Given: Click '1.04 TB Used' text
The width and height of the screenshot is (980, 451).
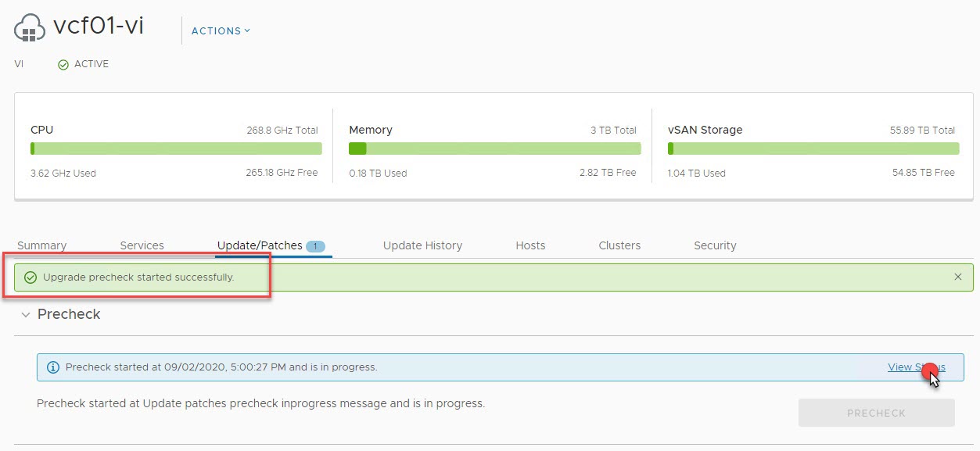Looking at the screenshot, I should [697, 173].
